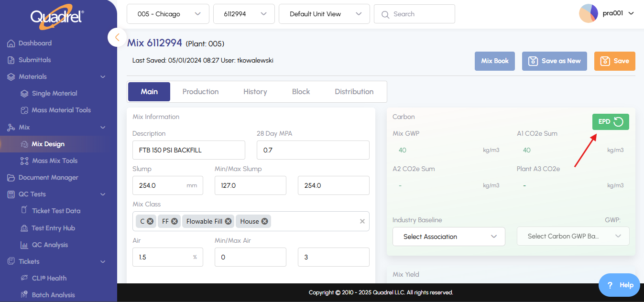Collapse the sidebar with the arrow button
644x302 pixels.
pos(117,37)
